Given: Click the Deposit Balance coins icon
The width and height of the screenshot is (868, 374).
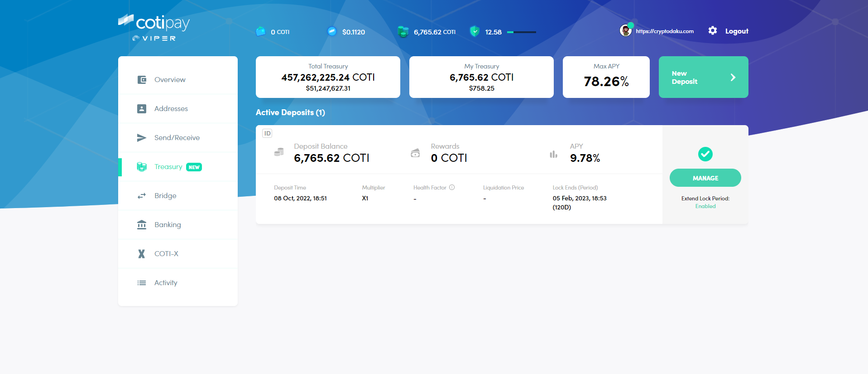Looking at the screenshot, I should click(x=279, y=152).
